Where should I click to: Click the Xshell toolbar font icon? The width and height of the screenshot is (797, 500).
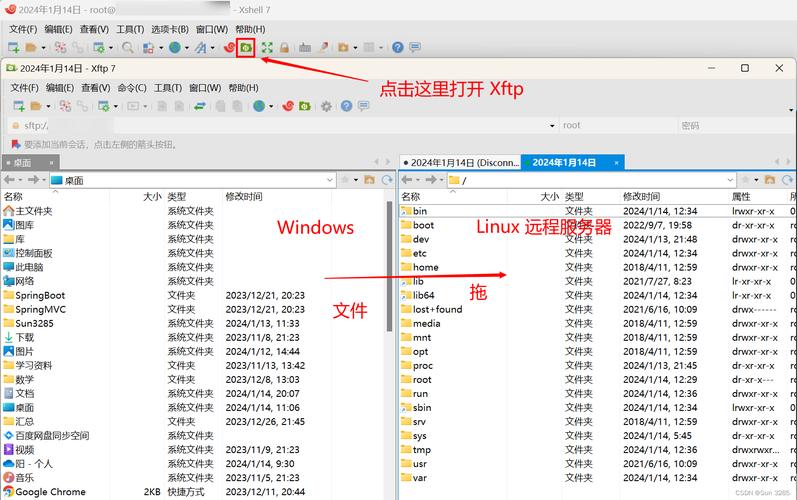201,48
